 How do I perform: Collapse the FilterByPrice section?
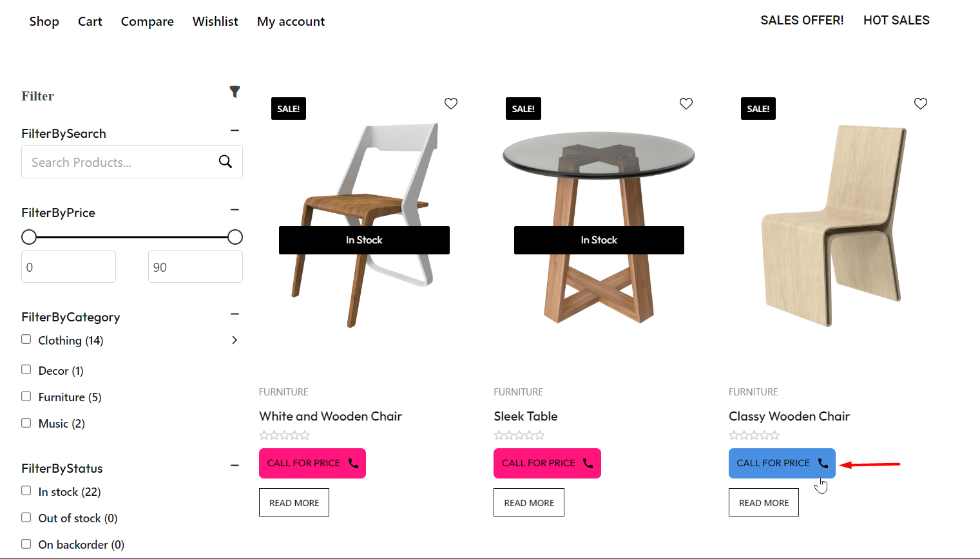click(x=235, y=209)
